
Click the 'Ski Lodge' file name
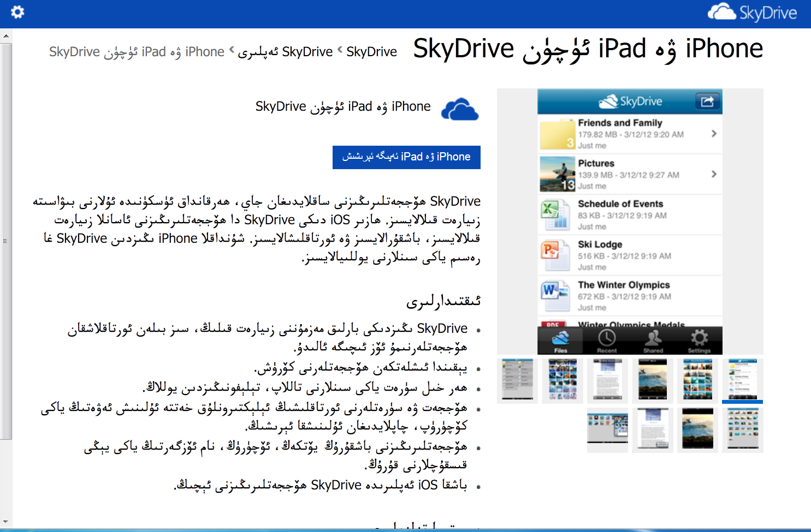pos(600,244)
